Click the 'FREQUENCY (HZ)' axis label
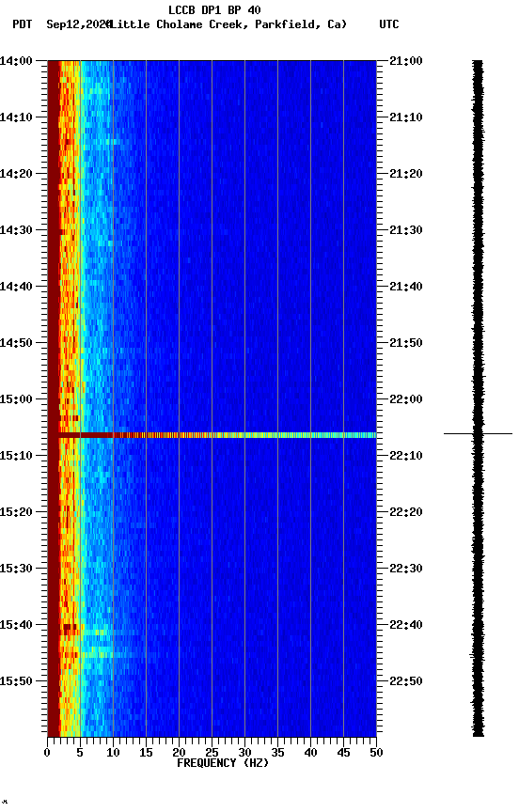 pos(223,764)
